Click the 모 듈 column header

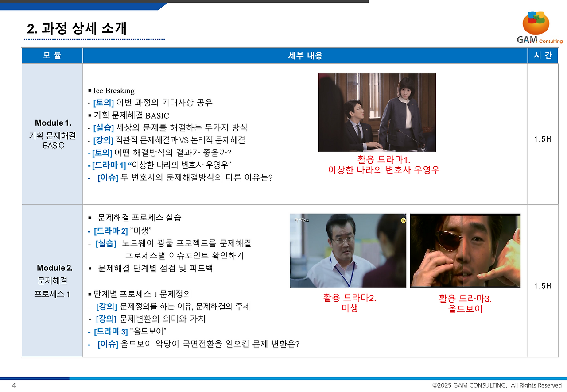[x=52, y=55]
